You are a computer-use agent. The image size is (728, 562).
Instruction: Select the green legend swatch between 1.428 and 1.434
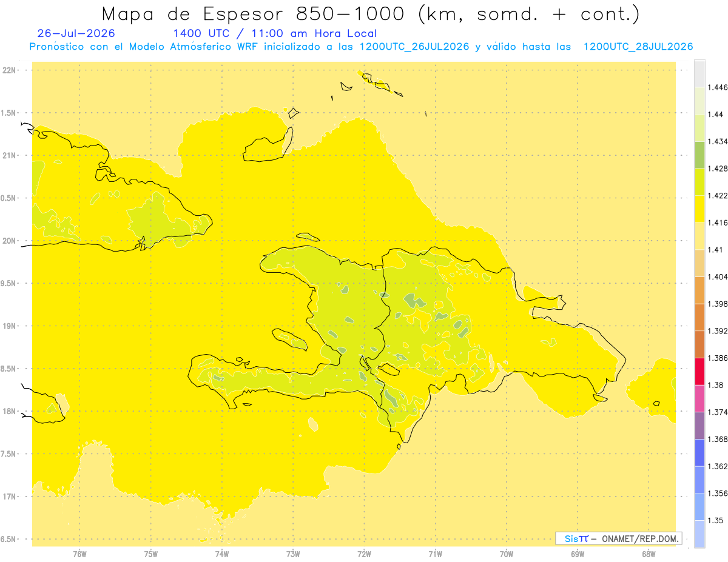tap(699, 155)
